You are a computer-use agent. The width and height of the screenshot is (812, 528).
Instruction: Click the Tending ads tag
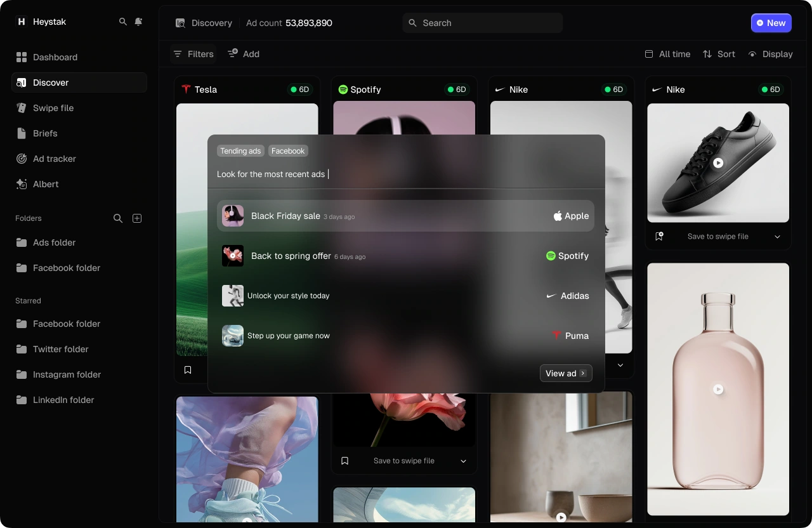point(240,151)
